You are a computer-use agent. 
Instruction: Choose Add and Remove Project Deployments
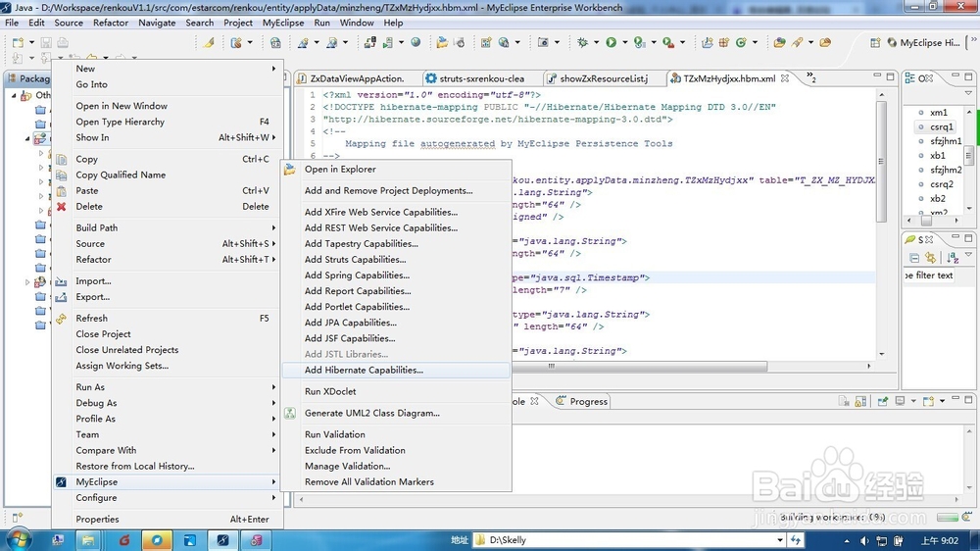396,191
